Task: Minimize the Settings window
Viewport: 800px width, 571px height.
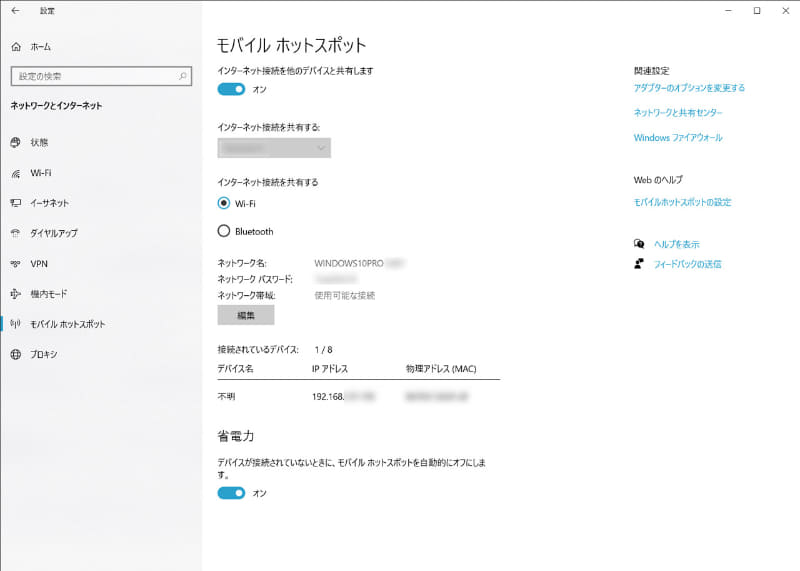Action: tap(729, 11)
